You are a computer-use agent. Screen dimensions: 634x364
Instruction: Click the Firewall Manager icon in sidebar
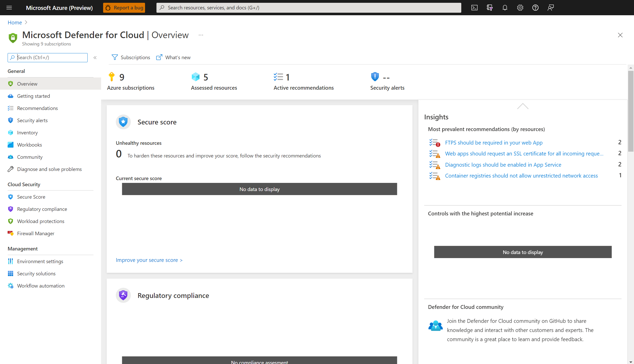(10, 233)
